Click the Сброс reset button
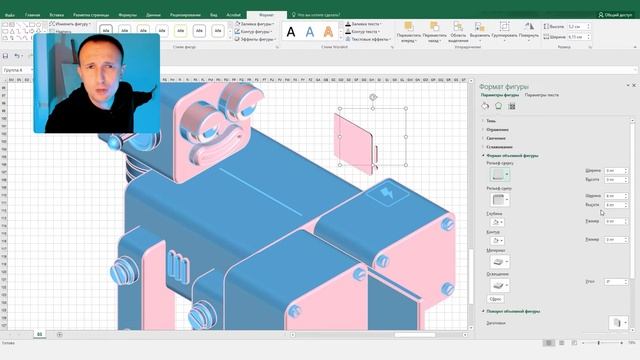The width and height of the screenshot is (640, 360). click(496, 299)
